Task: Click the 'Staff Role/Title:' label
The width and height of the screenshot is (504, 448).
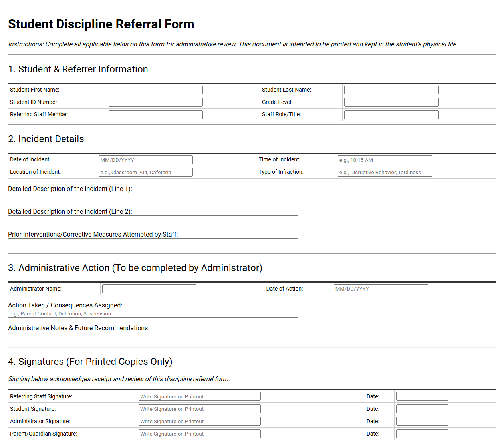Action: pos(282,114)
